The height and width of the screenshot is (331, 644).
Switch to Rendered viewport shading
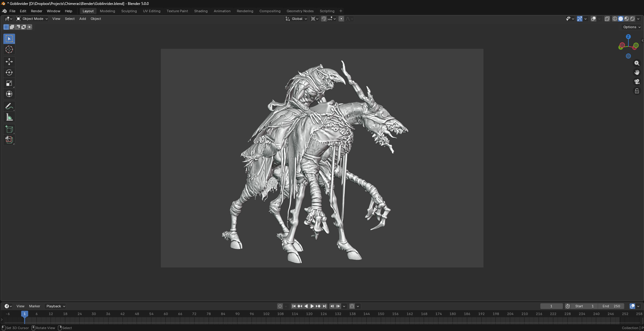632,19
